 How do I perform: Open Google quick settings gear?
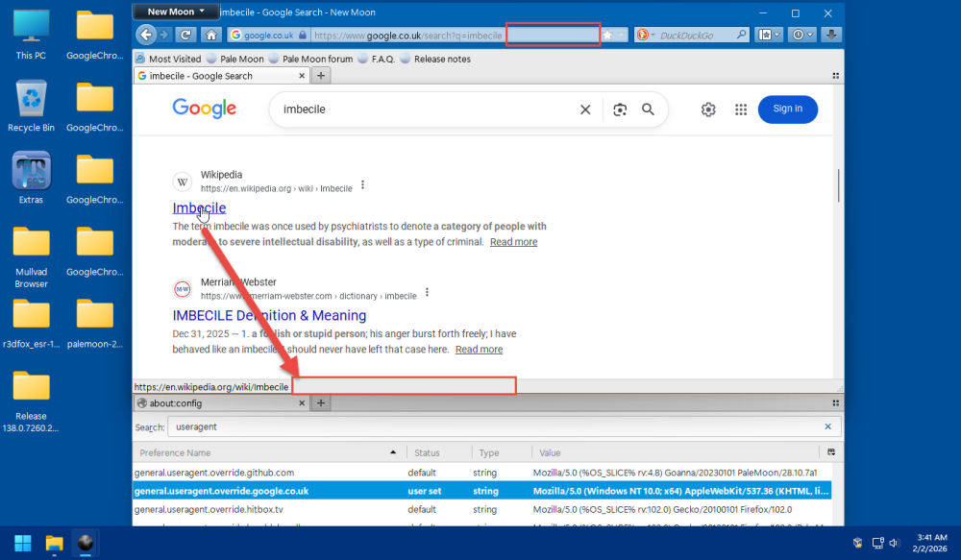pyautogui.click(x=708, y=110)
